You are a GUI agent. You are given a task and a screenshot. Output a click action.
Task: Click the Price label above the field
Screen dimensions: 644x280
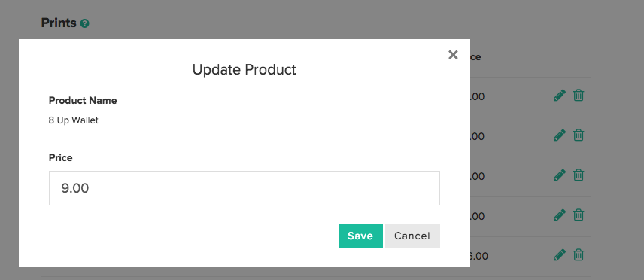point(60,158)
